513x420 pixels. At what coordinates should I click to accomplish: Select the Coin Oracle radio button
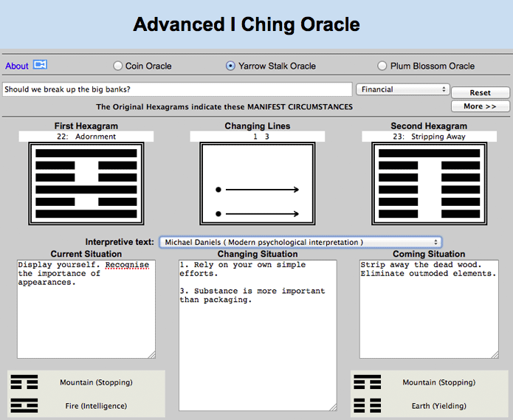118,66
